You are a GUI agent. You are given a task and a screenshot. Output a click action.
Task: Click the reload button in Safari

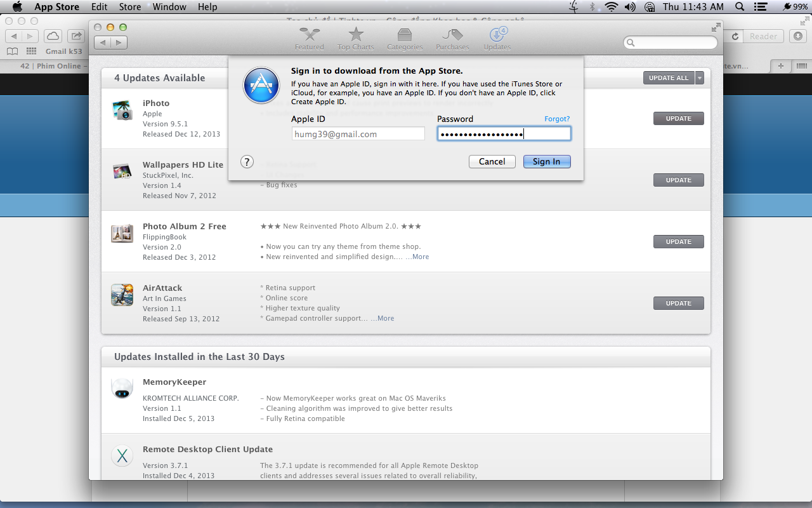coord(735,36)
